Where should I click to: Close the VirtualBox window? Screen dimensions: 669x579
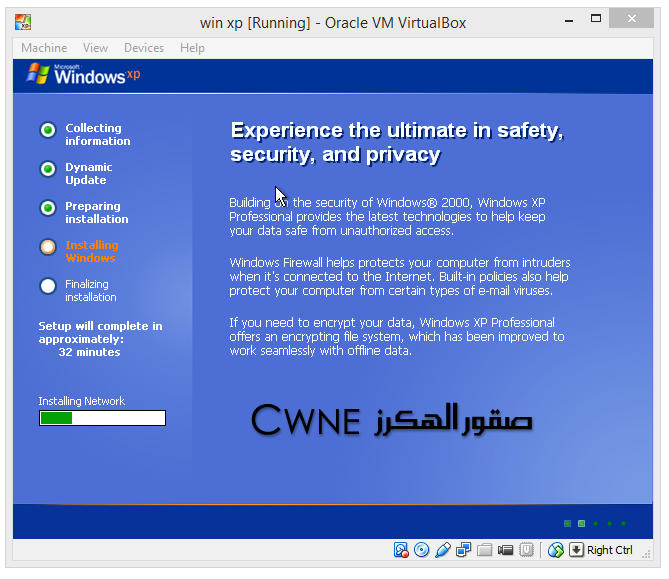tap(631, 18)
